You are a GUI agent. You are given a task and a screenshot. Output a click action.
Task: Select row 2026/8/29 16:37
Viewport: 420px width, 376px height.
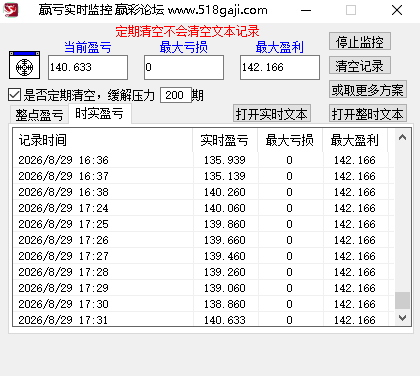203,176
